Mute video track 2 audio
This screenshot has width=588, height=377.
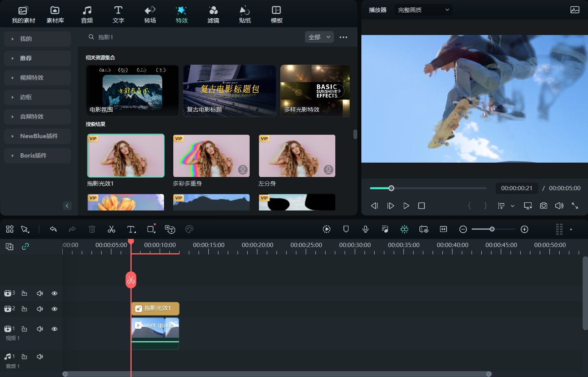tap(40, 309)
